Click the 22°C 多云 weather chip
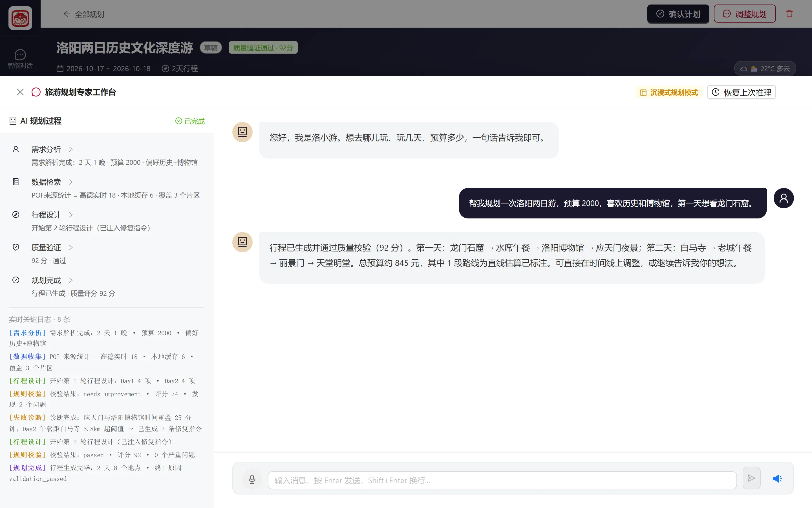Viewport: 812px width, 508px height. [765, 69]
